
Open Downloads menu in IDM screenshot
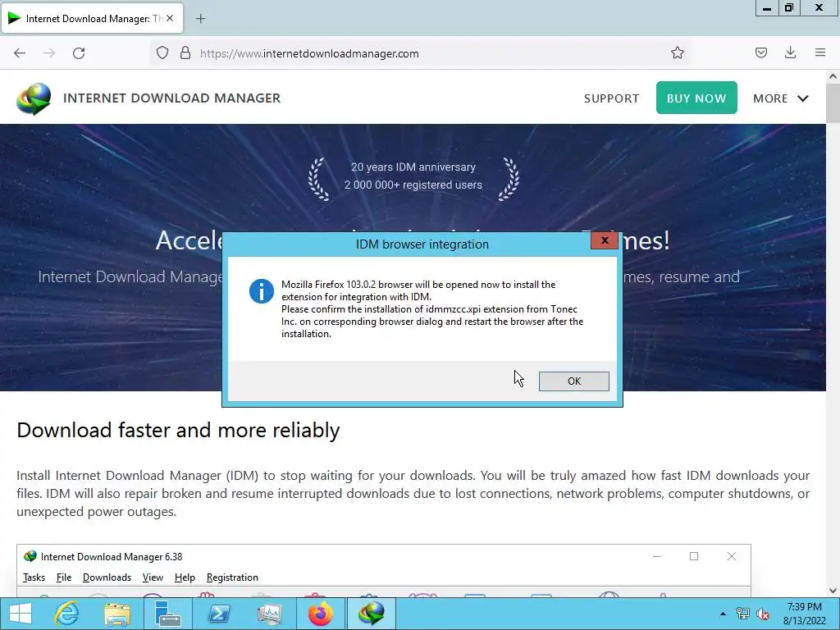click(x=107, y=577)
